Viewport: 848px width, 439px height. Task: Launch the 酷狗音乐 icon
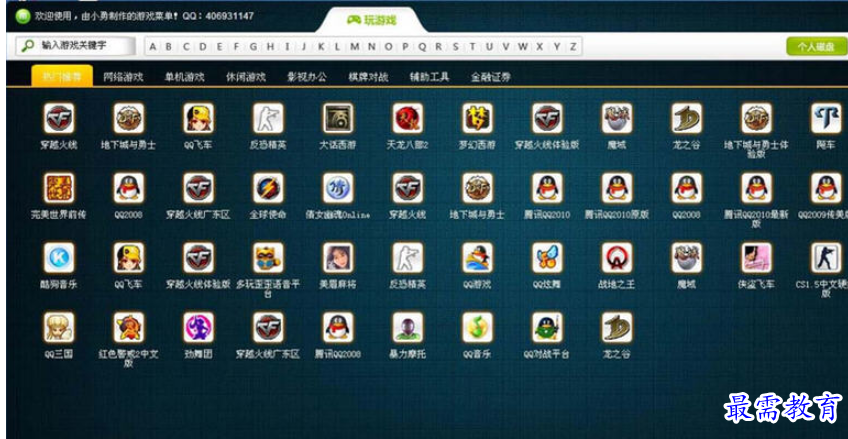tap(59, 257)
